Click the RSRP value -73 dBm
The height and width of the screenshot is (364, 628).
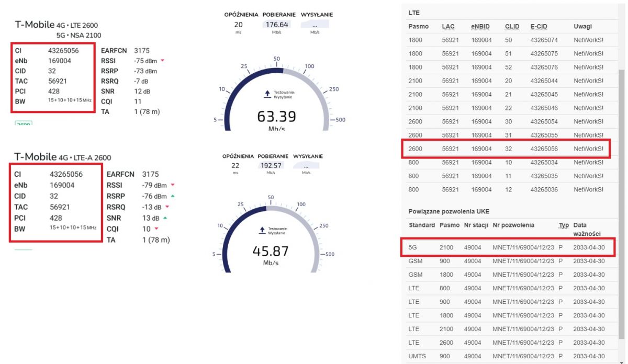[145, 71]
